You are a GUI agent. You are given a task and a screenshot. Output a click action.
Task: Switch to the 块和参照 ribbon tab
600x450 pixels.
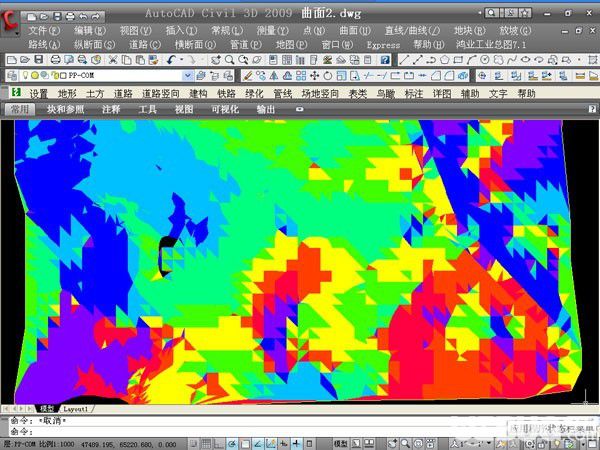click(65, 109)
